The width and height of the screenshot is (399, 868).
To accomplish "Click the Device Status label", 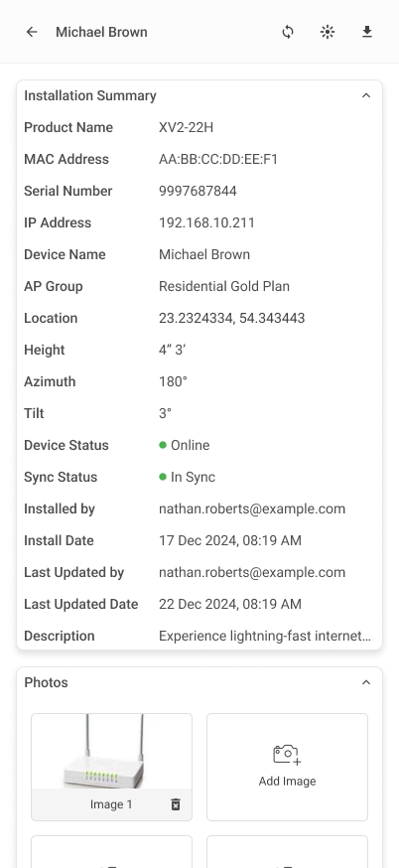I will [66, 446].
